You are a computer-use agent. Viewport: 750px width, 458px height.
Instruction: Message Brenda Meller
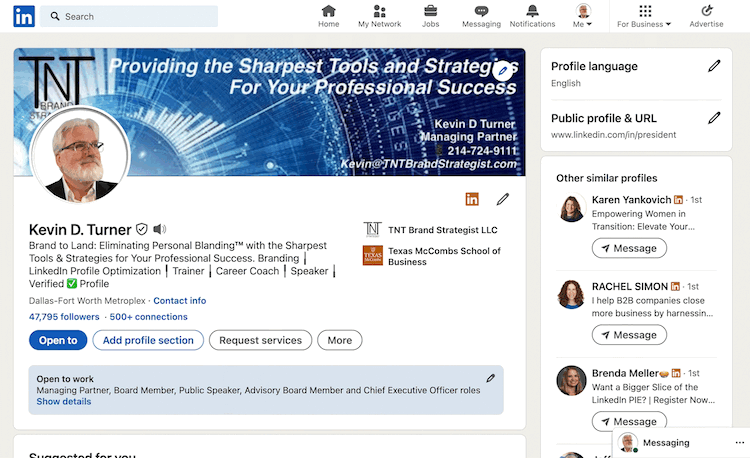coord(629,421)
